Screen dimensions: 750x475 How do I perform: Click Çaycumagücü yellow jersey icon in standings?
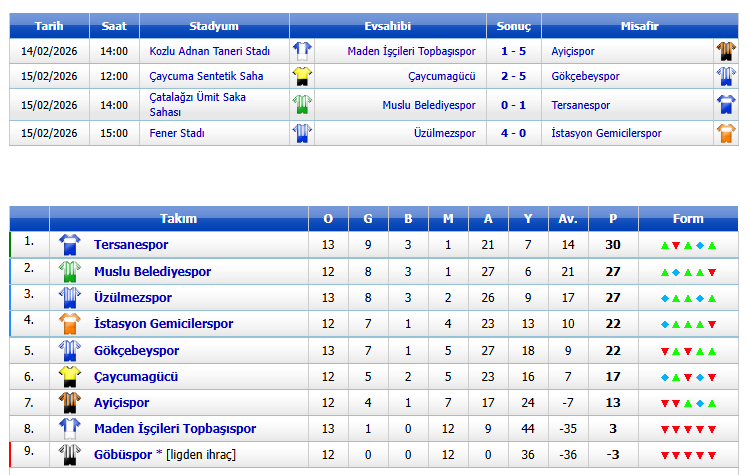pos(70,376)
